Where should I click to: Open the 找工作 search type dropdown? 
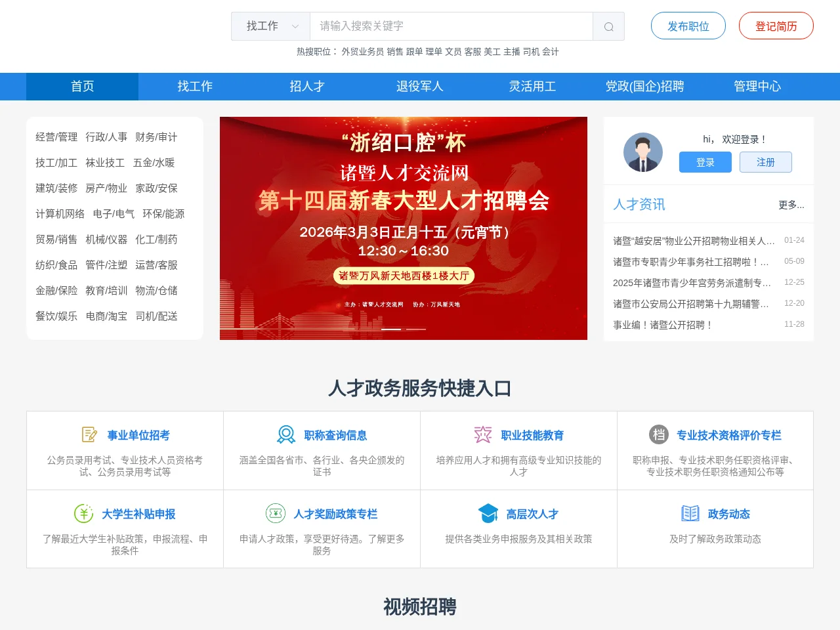[270, 26]
